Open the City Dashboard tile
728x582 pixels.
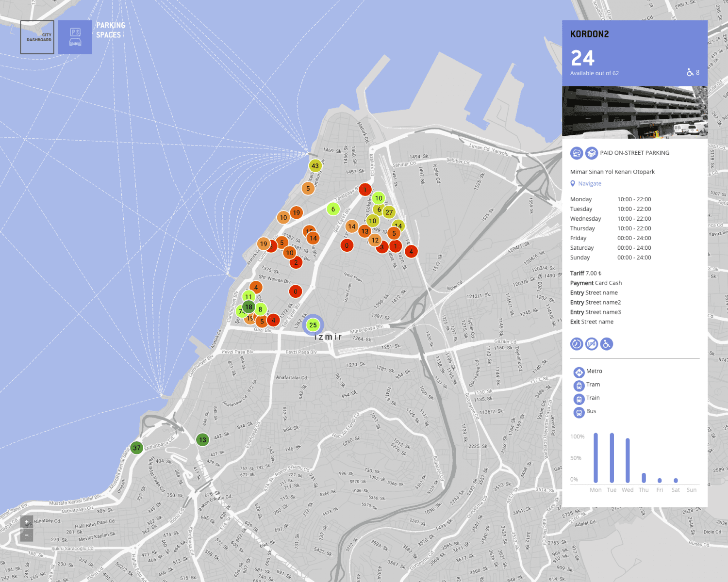coord(37,37)
